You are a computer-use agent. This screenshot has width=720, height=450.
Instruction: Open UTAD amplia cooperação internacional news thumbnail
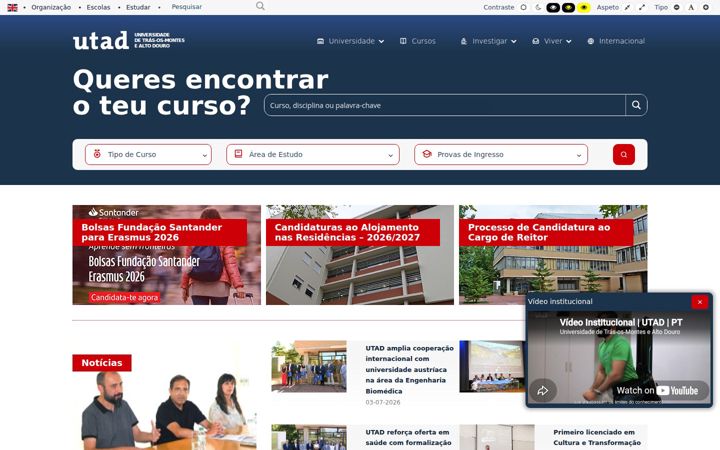(309, 366)
